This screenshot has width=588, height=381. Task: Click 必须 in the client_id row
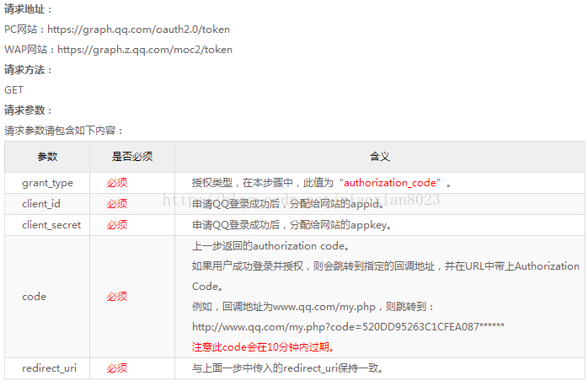coord(116,204)
